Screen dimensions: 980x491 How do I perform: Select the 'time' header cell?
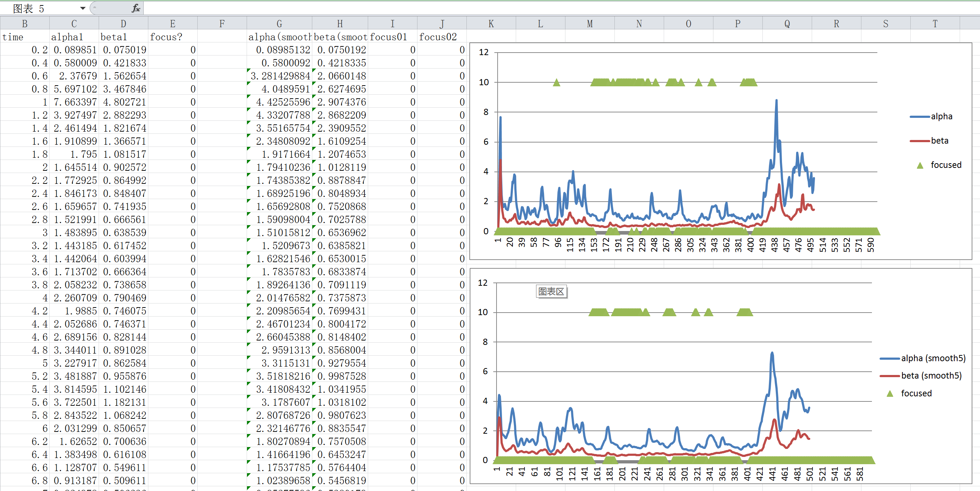tap(25, 37)
